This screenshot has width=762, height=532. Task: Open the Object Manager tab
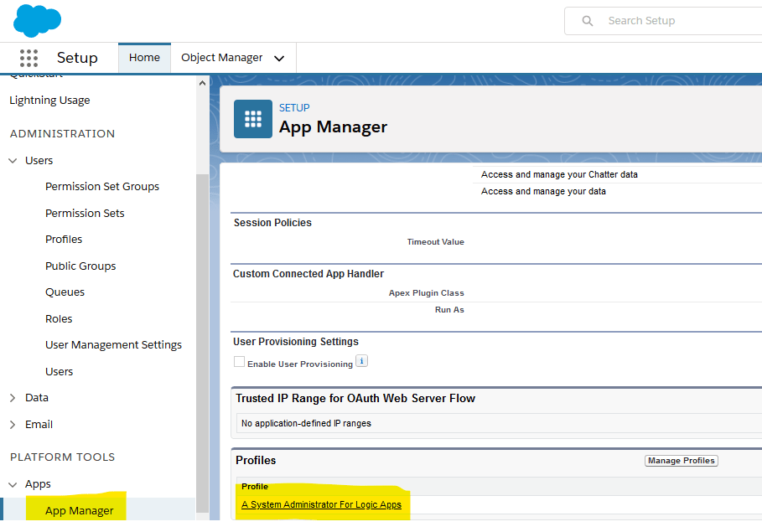pyautogui.click(x=221, y=58)
